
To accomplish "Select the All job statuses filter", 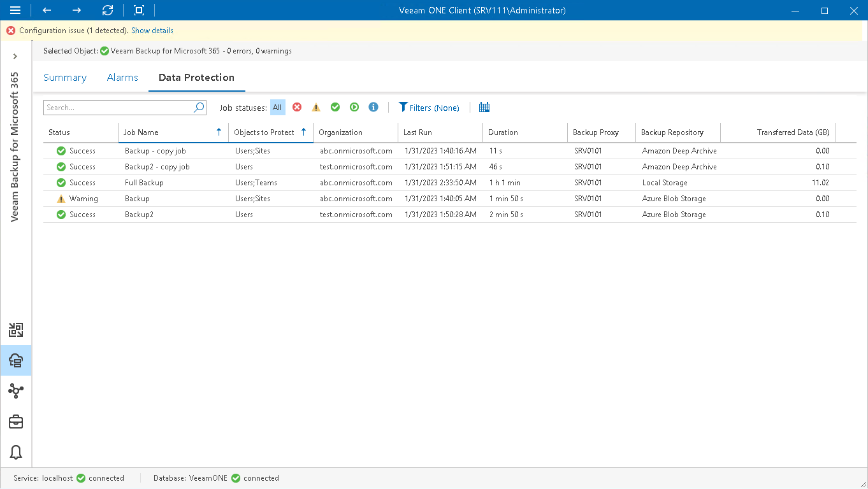I will [x=277, y=107].
